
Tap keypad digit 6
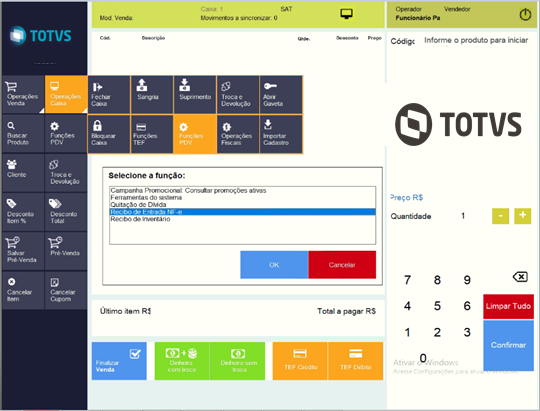[467, 306]
